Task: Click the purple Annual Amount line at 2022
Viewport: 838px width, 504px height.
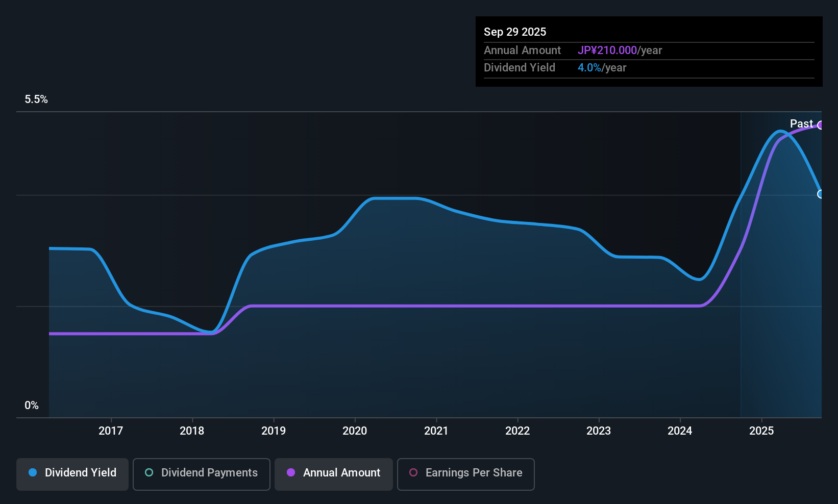Action: [517, 306]
